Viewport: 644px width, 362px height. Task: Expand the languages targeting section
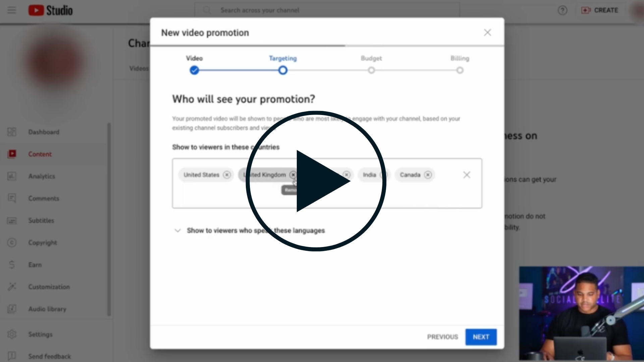click(x=178, y=231)
